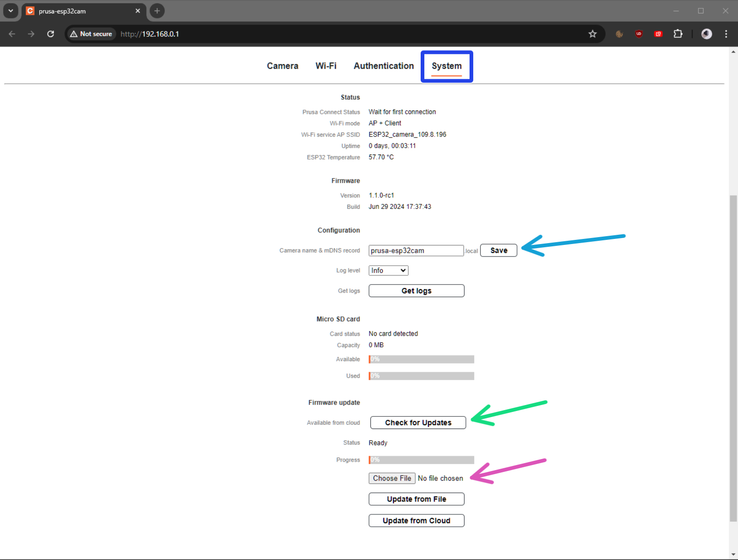Viewport: 738px width, 560px height.
Task: Close the prusa-esp32cam tab
Action: click(x=137, y=11)
